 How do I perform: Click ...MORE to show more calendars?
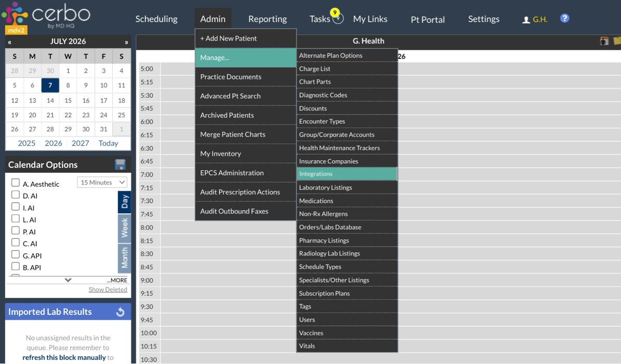[117, 280]
